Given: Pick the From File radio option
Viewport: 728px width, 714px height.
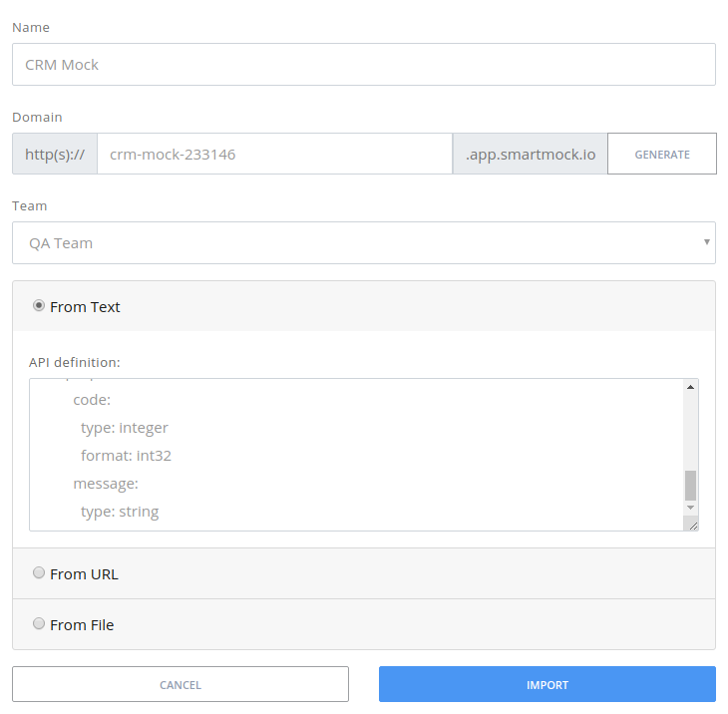Looking at the screenshot, I should tap(39, 624).
